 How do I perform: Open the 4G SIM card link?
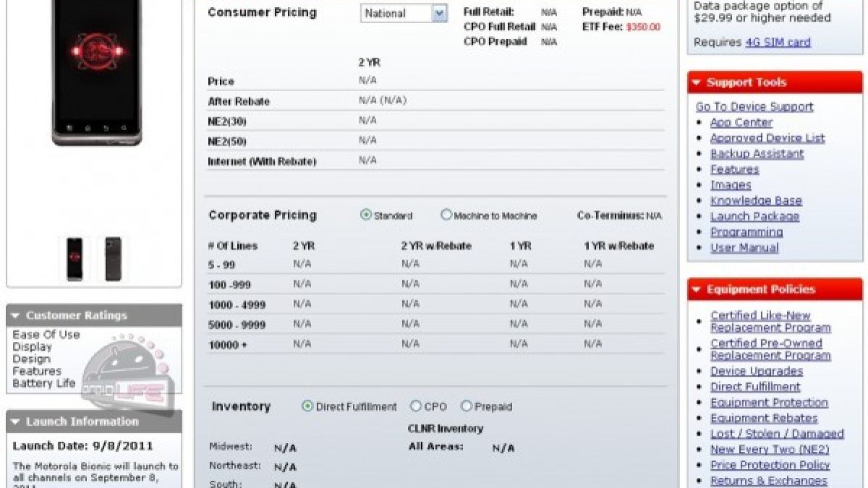click(778, 42)
